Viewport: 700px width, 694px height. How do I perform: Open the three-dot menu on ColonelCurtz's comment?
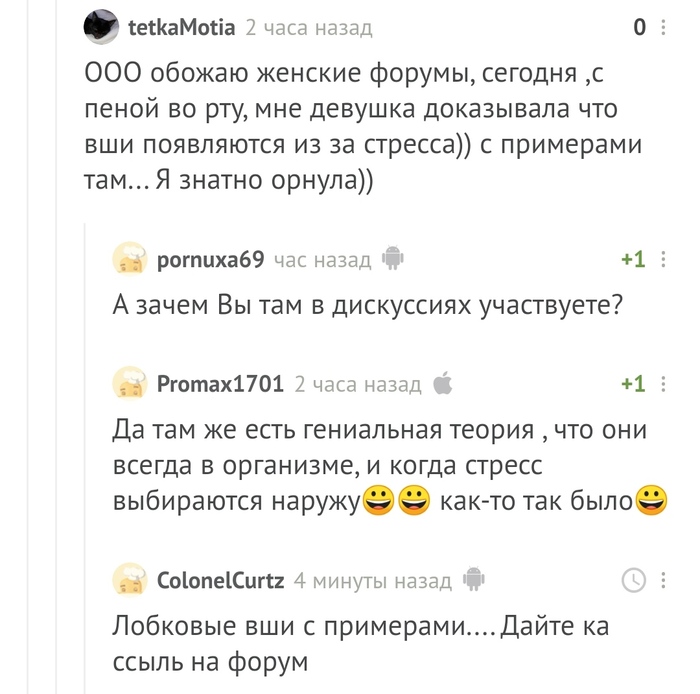tap(662, 580)
